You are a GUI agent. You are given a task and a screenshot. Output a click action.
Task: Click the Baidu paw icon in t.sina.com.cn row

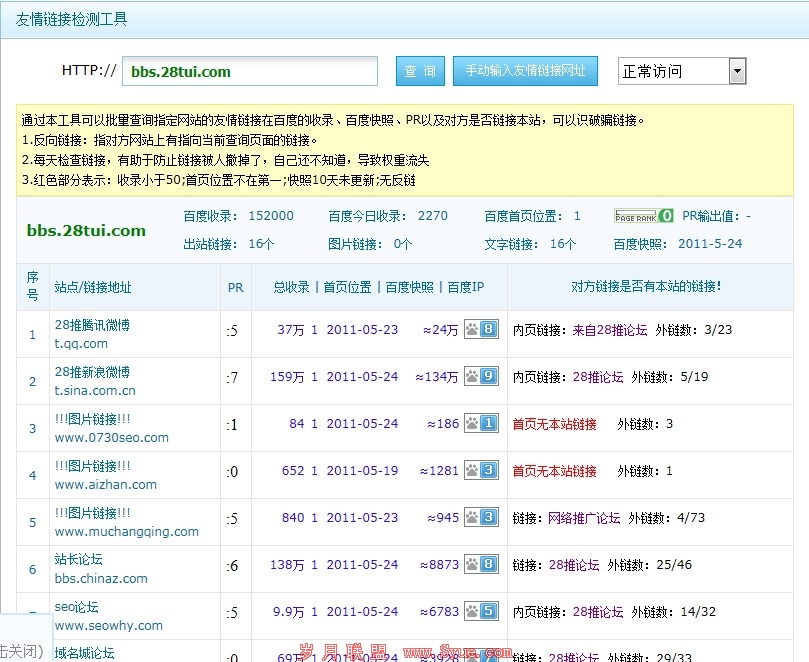coord(481,377)
